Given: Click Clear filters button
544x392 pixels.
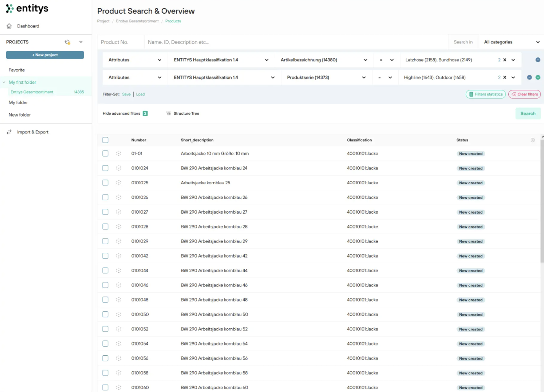Looking at the screenshot, I should [524, 94].
